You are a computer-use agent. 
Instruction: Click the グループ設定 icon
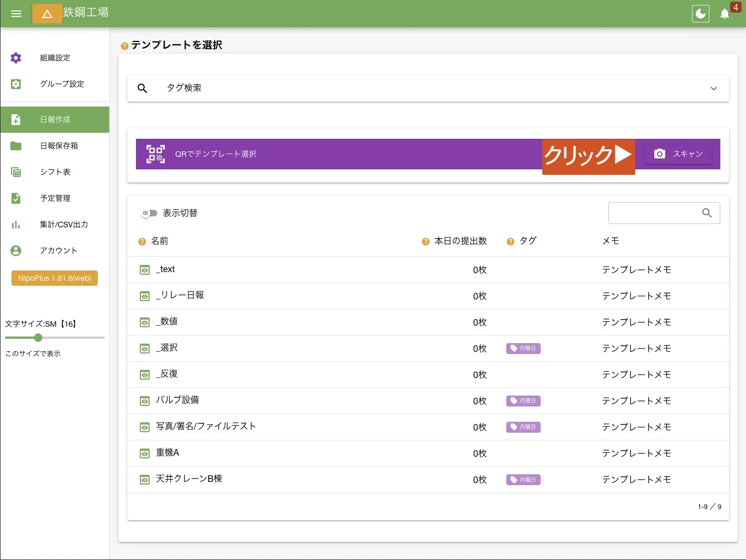tap(16, 84)
